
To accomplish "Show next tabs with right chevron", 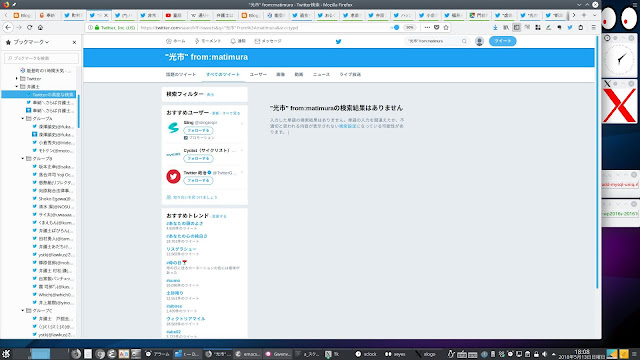I will 573,15.
